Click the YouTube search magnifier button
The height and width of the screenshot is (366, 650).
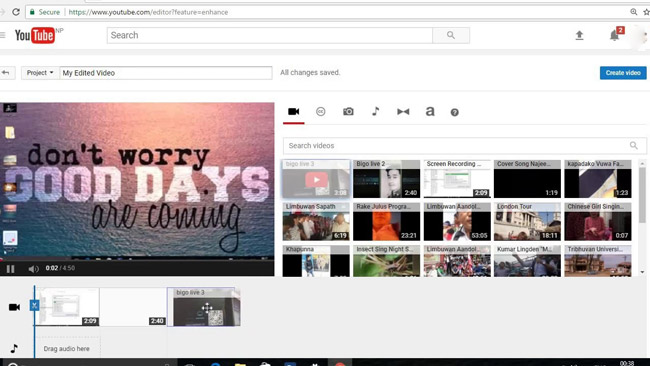(x=451, y=35)
